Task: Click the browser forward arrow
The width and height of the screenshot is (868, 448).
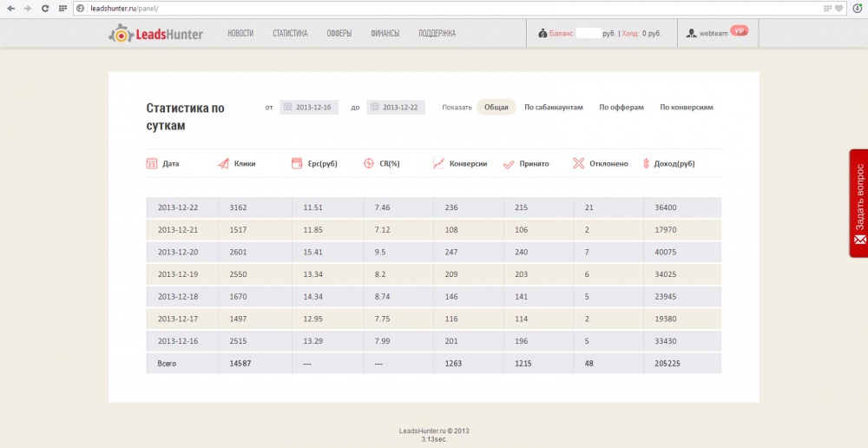Action: [28, 9]
